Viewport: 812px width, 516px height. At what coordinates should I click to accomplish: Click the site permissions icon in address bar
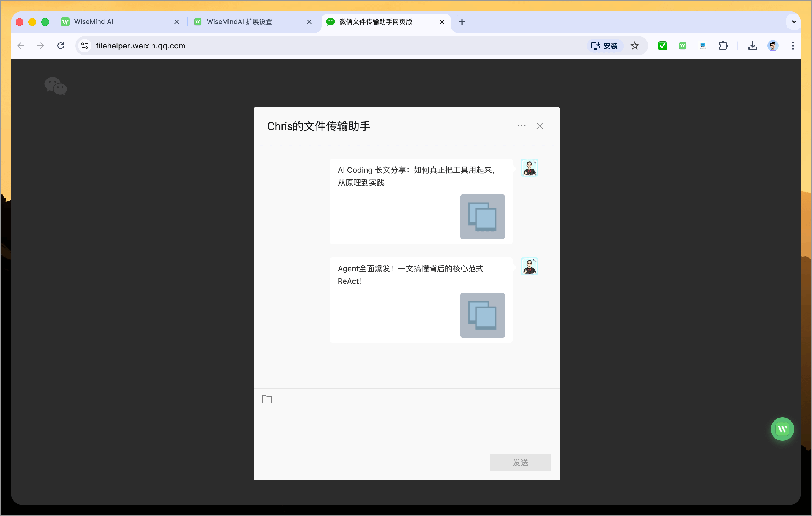coord(84,45)
